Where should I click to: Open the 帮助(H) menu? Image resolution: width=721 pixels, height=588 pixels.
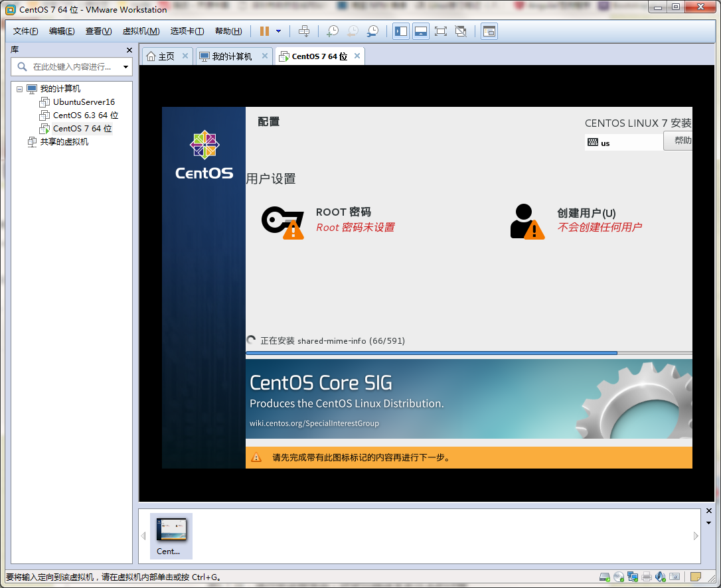click(x=228, y=31)
